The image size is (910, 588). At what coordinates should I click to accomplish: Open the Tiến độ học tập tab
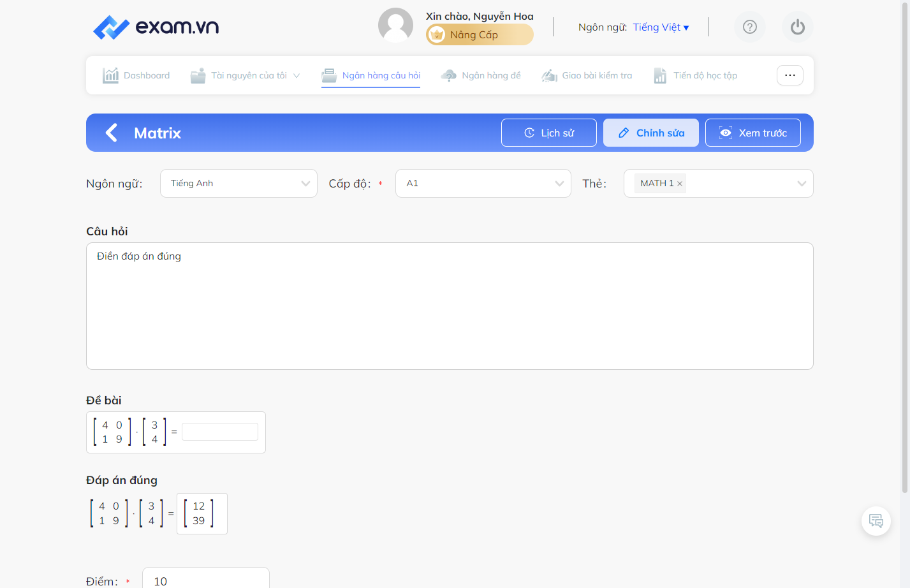(695, 75)
